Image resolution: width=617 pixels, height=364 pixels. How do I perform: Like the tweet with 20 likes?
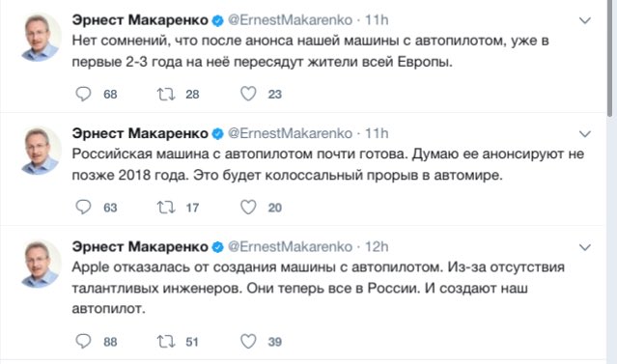pyautogui.click(x=248, y=207)
